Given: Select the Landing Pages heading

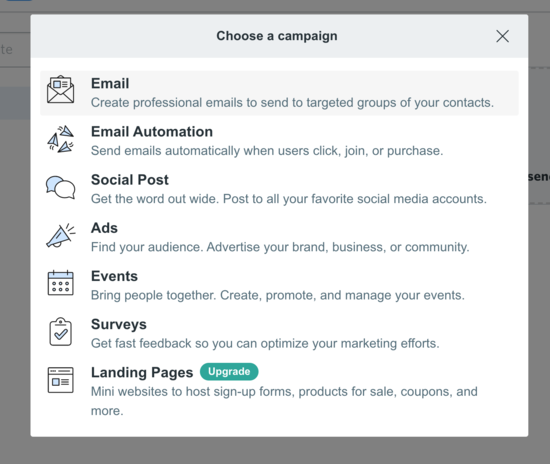Looking at the screenshot, I should [x=142, y=372].
